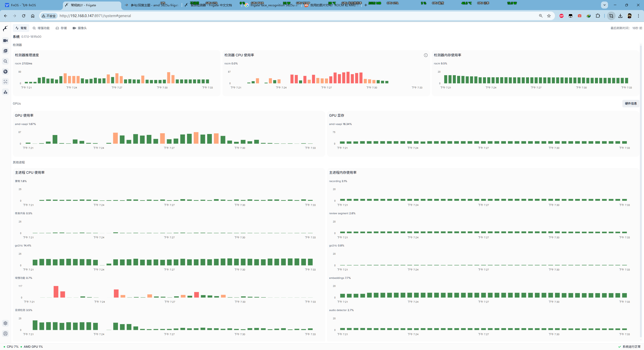Click the URL address bar field
The image size is (644, 350).
(x=297, y=16)
